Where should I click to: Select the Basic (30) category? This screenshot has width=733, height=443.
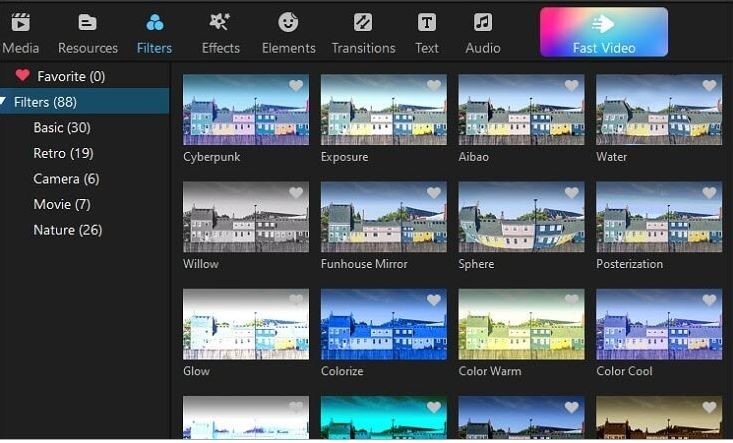pos(62,128)
